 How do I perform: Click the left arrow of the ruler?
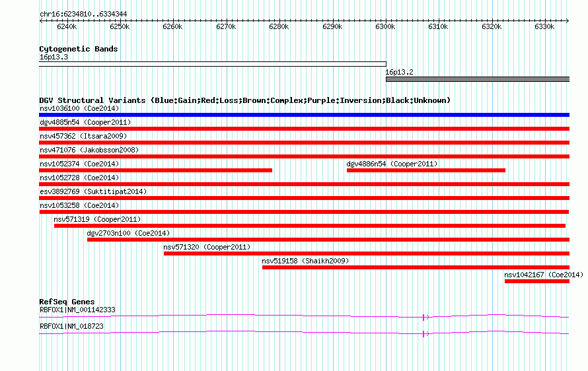tap(41, 20)
